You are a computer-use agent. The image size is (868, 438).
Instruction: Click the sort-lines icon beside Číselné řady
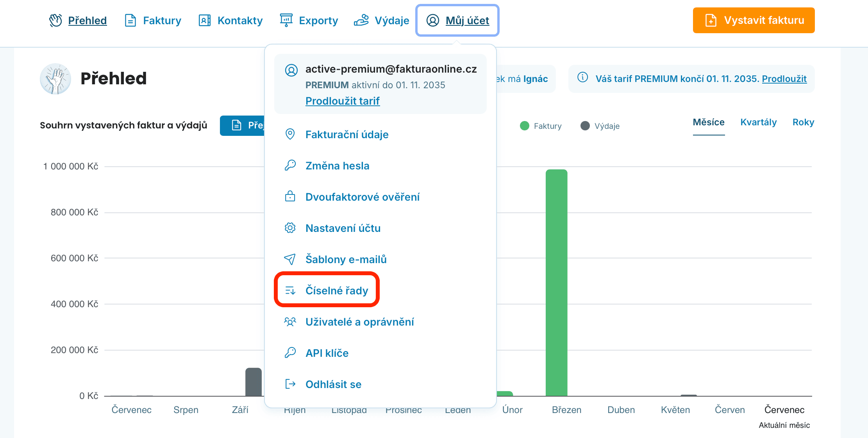(x=290, y=290)
